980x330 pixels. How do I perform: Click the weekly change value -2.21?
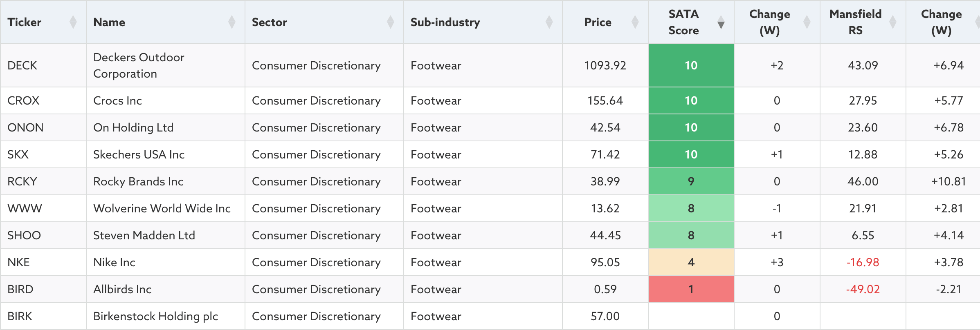point(949,289)
